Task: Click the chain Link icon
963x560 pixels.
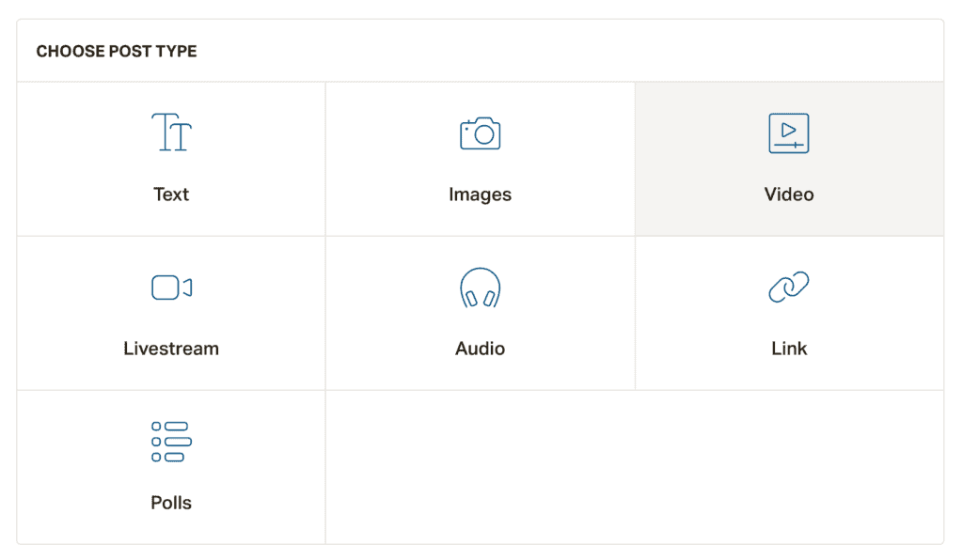Action: pyautogui.click(x=788, y=287)
